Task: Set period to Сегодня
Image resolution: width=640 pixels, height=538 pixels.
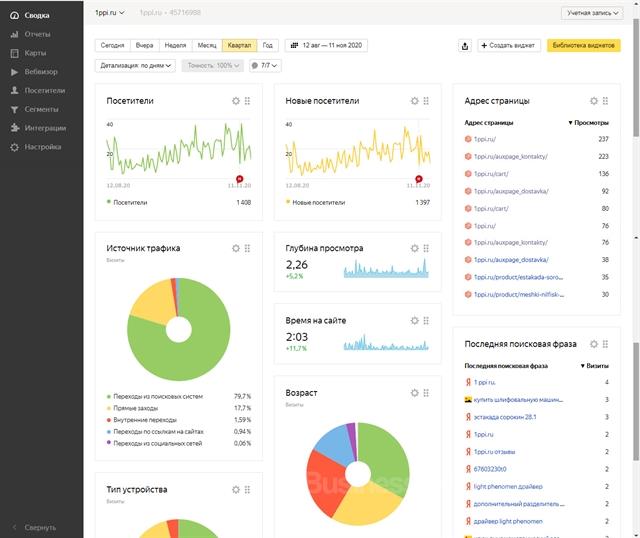Action: [x=113, y=46]
